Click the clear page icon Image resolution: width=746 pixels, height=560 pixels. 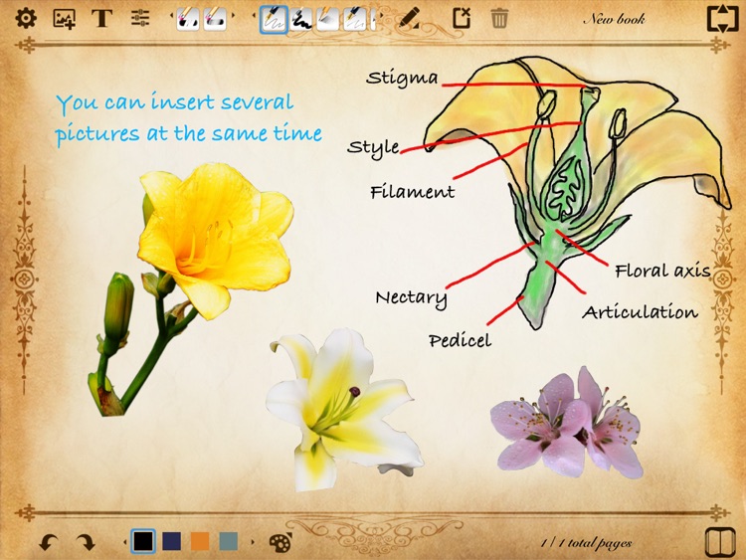pos(462,18)
